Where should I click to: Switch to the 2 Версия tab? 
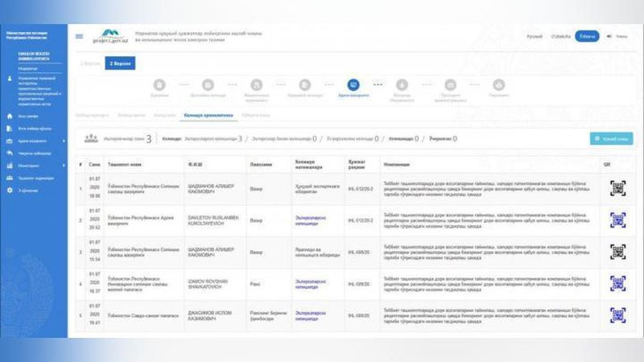[x=120, y=64]
